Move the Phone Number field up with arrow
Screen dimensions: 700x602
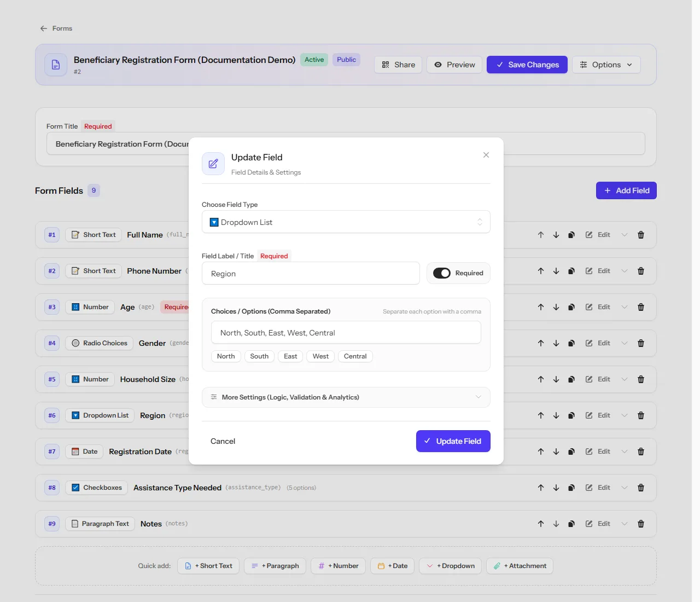(x=541, y=271)
